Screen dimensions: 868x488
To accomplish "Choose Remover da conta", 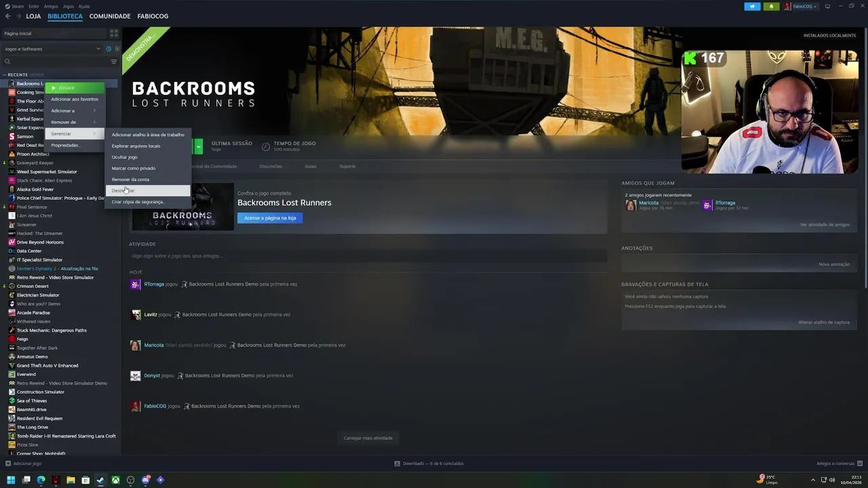I will (148, 179).
